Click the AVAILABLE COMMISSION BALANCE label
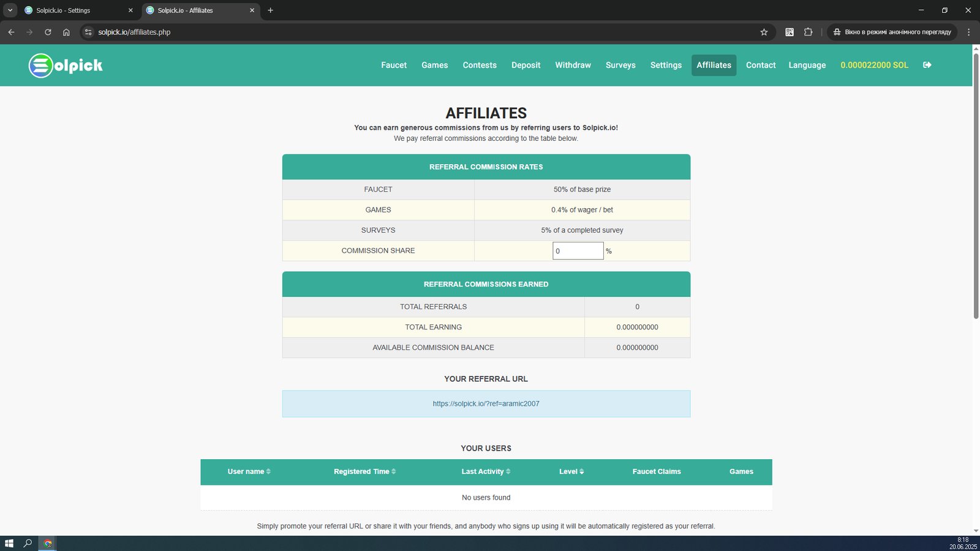This screenshot has height=551, width=980. pyautogui.click(x=434, y=348)
